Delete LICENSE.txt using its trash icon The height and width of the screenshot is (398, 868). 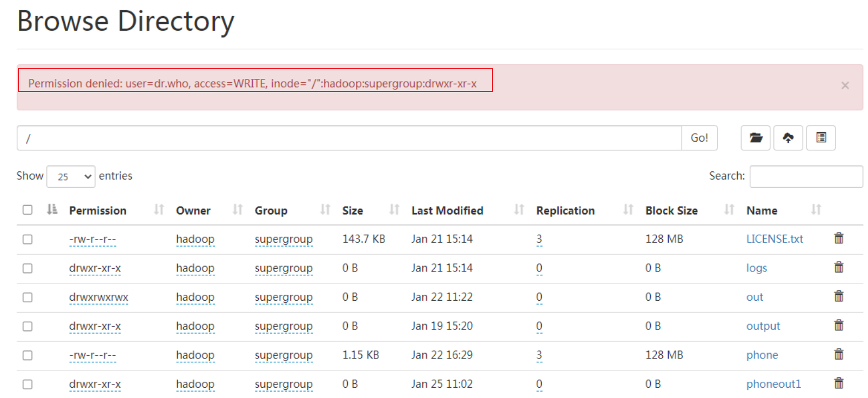pyautogui.click(x=838, y=238)
